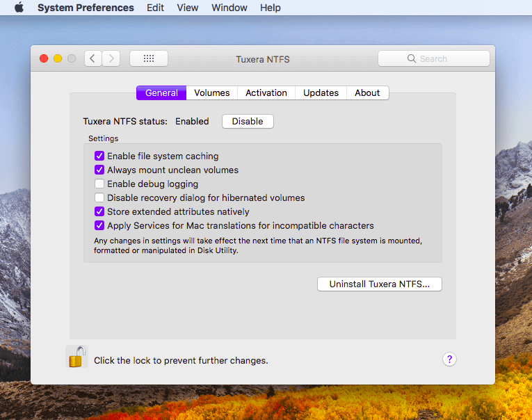The height and width of the screenshot is (420, 532).
Task: Switch to the Volumes tab
Action: (211, 93)
